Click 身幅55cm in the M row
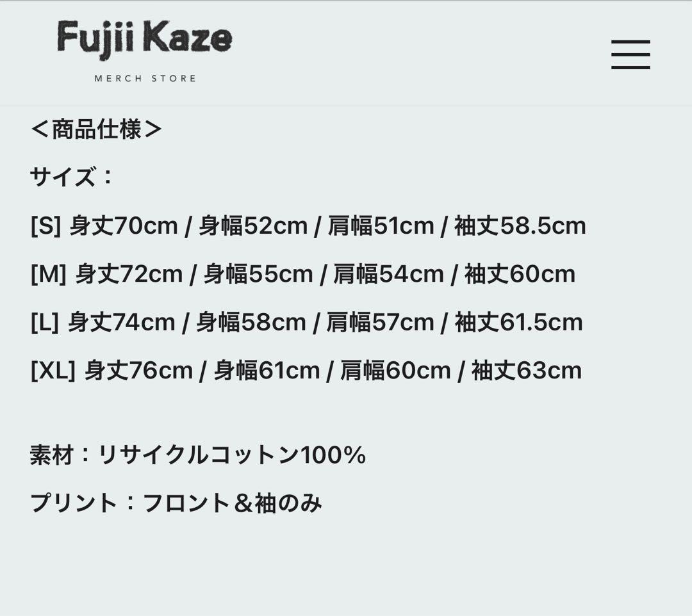The image size is (692, 616). 258,274
